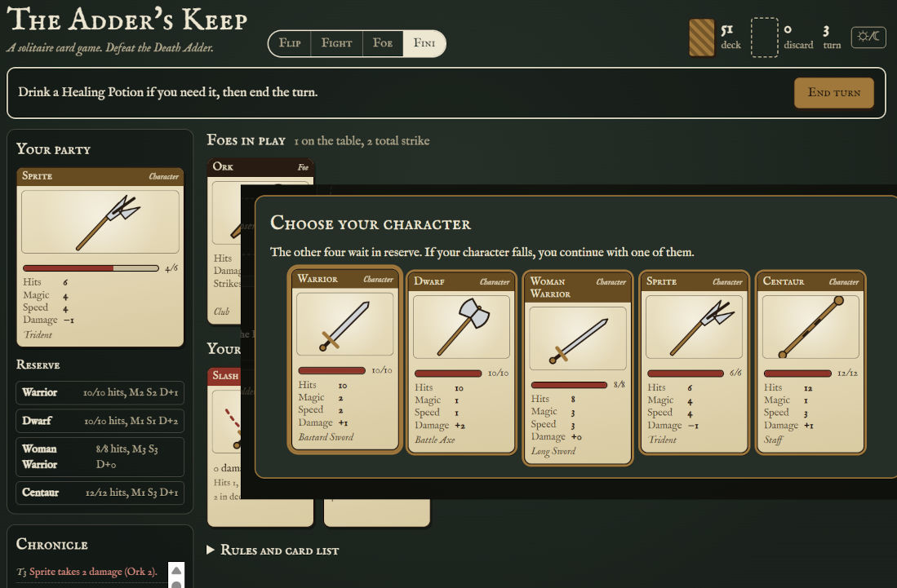Toggle the light/dark theme button

pyautogui.click(x=868, y=38)
